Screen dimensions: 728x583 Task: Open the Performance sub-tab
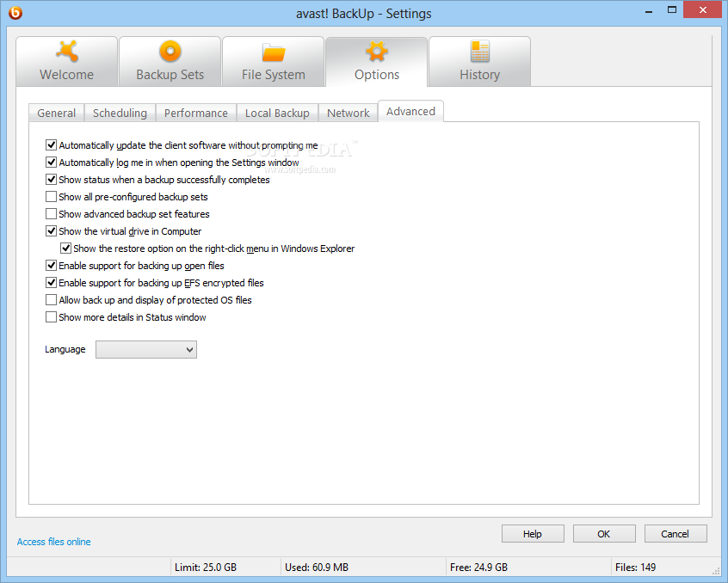point(196,114)
